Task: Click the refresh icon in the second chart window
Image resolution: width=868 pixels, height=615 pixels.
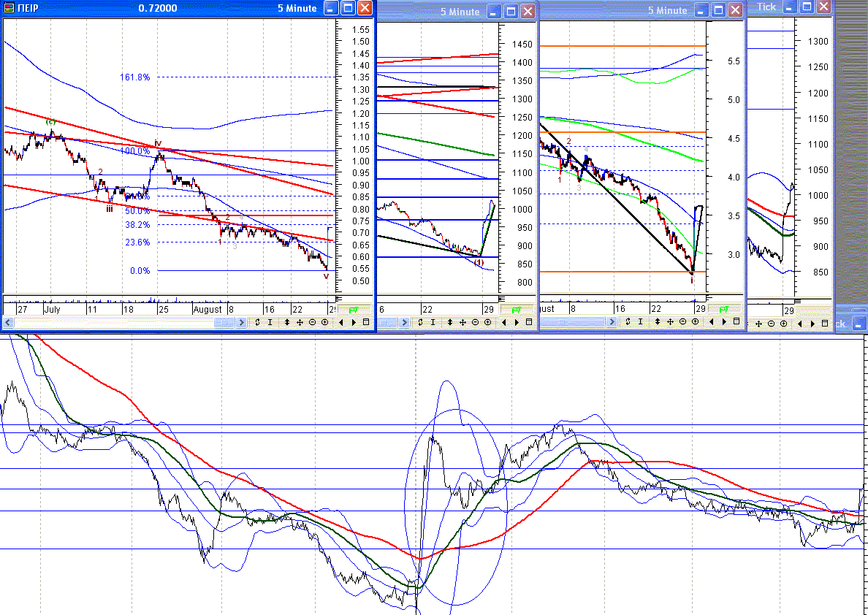Action: pos(420,322)
